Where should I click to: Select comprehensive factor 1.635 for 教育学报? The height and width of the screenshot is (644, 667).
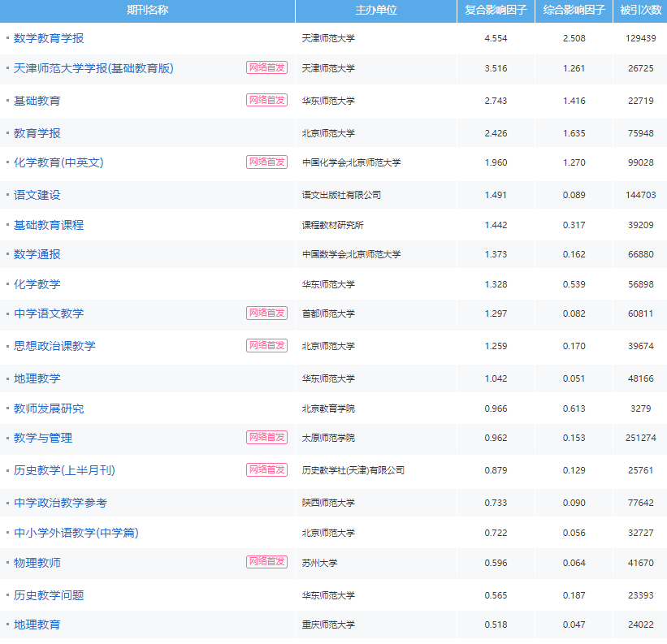(x=574, y=133)
